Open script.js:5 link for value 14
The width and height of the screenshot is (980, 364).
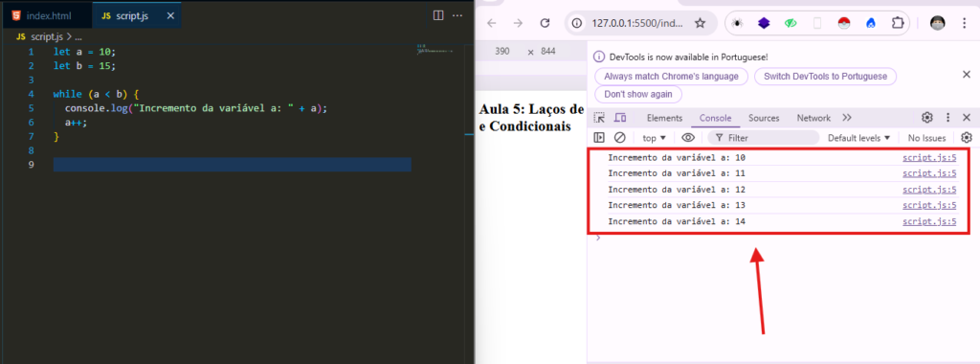click(x=929, y=221)
